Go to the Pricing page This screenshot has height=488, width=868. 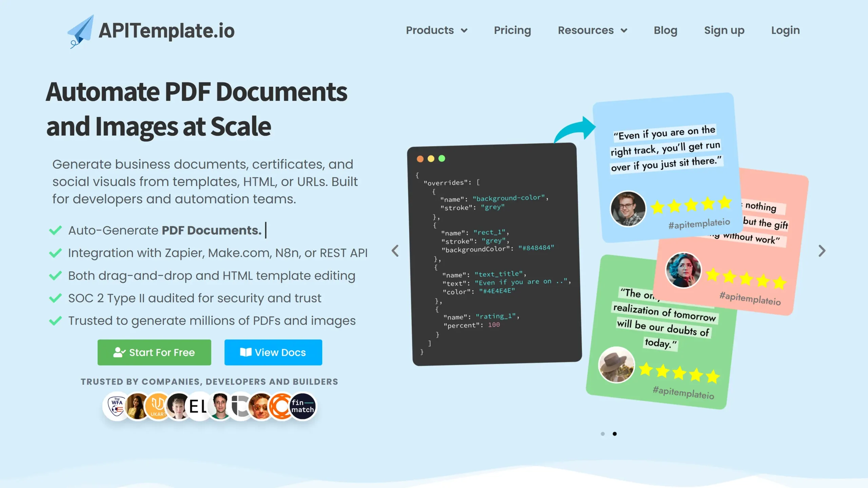[x=512, y=30]
